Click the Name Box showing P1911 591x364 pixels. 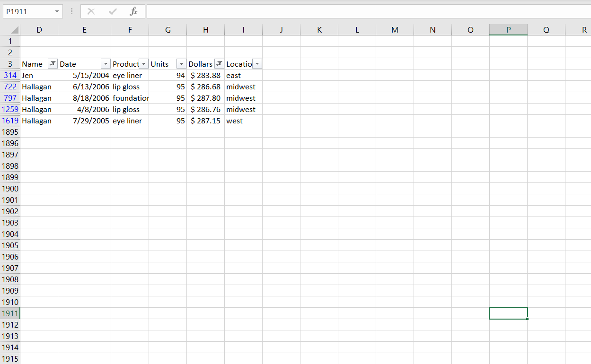tap(28, 11)
